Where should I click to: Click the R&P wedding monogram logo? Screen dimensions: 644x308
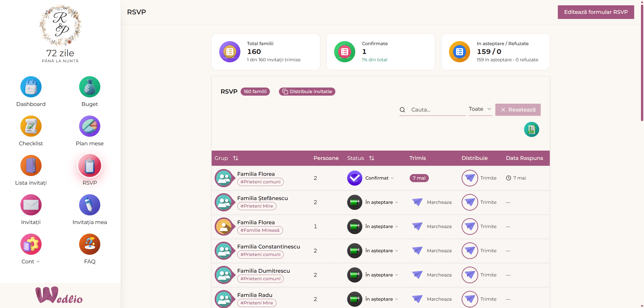tap(60, 25)
